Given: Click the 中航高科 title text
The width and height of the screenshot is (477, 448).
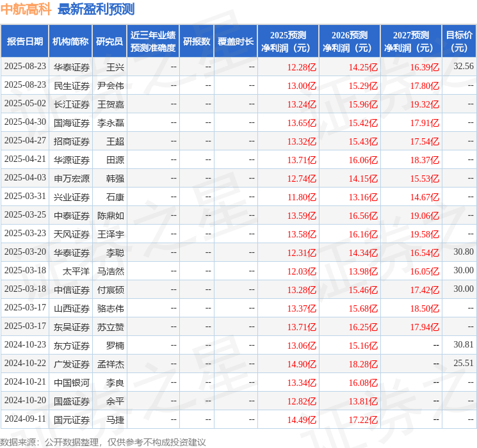Looking at the screenshot, I should pyautogui.click(x=26, y=9).
